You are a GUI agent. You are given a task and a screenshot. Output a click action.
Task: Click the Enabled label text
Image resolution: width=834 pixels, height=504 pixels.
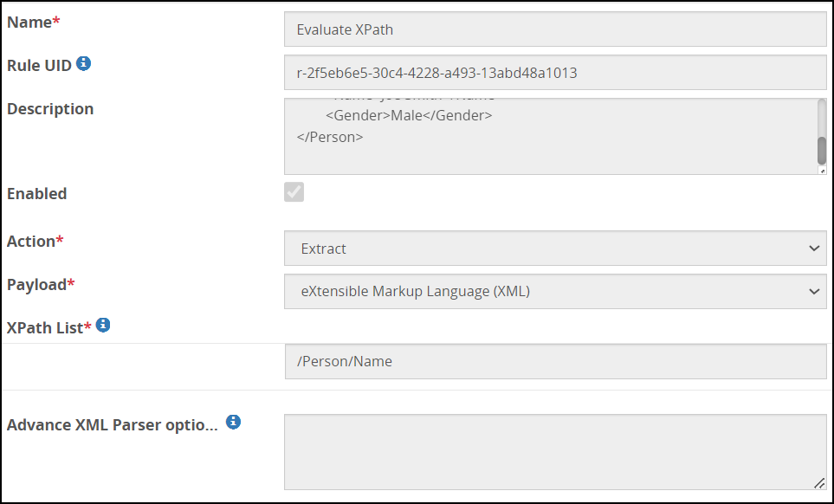[x=37, y=194]
